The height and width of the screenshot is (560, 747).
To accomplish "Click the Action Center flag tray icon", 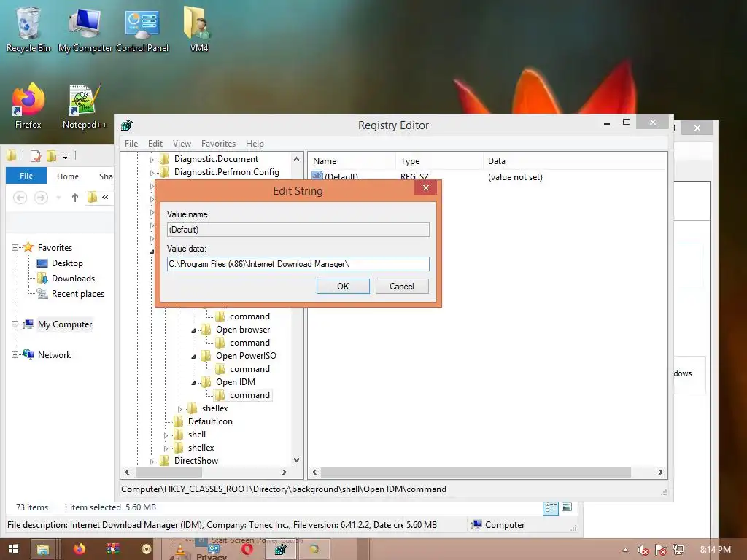I will coord(660,550).
